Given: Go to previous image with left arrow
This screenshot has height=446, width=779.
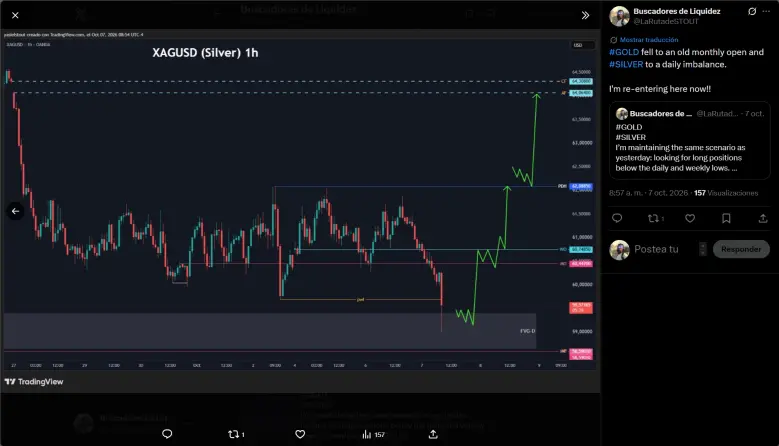Looking at the screenshot, I should [x=15, y=211].
